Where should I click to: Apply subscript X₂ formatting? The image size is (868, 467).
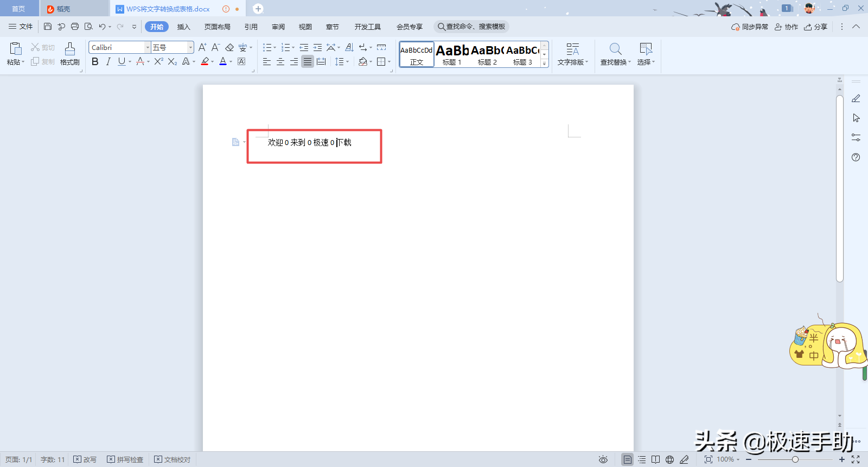(172, 61)
